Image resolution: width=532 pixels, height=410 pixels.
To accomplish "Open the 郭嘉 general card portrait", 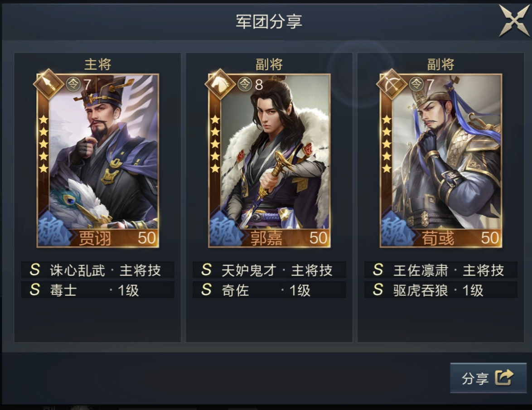I will 269,160.
